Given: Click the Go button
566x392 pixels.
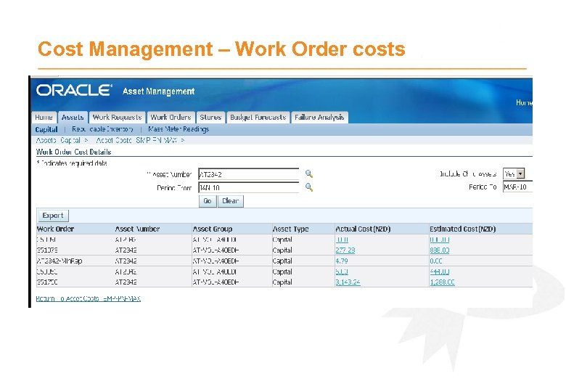Looking at the screenshot, I should [208, 201].
